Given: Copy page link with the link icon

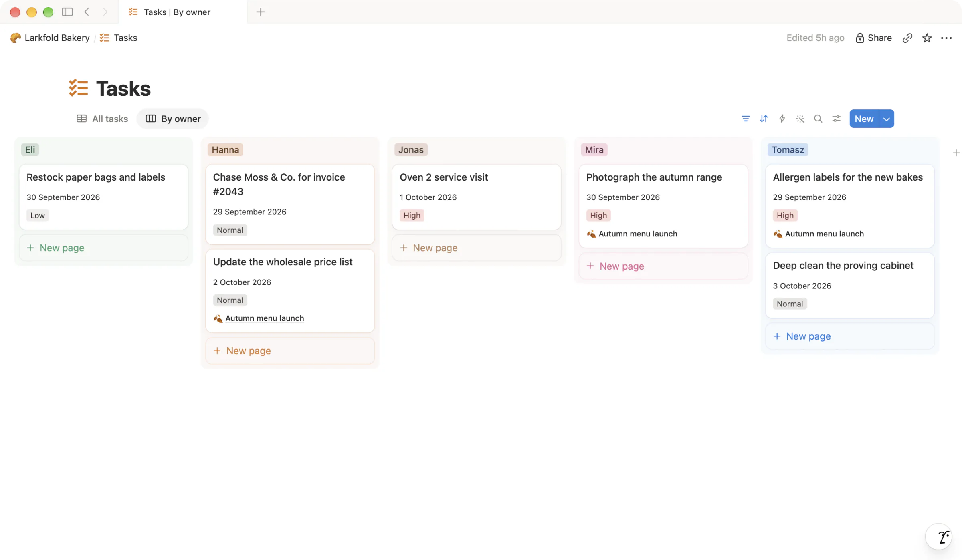Looking at the screenshot, I should (907, 38).
